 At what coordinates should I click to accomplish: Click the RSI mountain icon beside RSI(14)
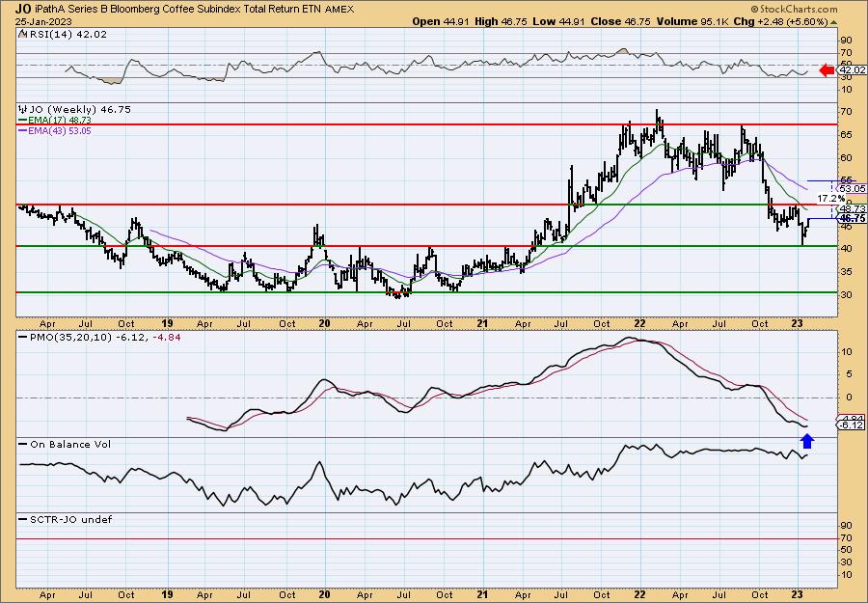[x=22, y=35]
